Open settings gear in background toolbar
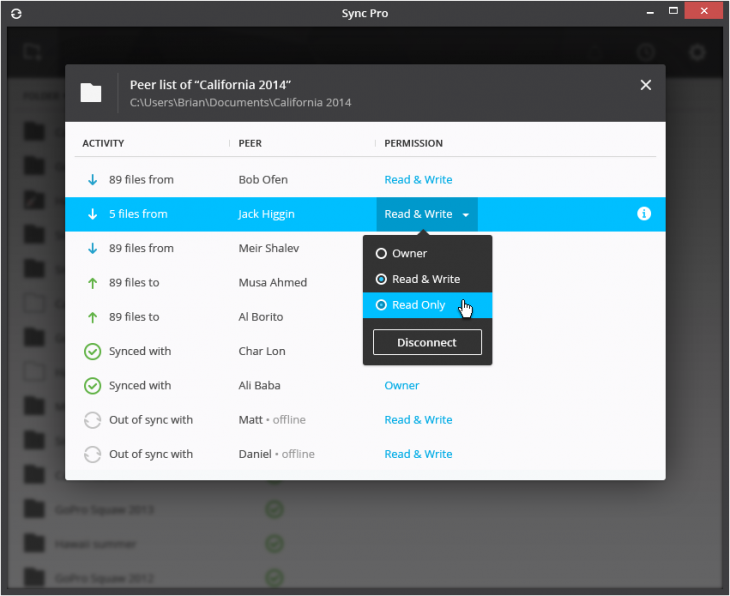Screen dimensions: 730x596 pos(697,52)
